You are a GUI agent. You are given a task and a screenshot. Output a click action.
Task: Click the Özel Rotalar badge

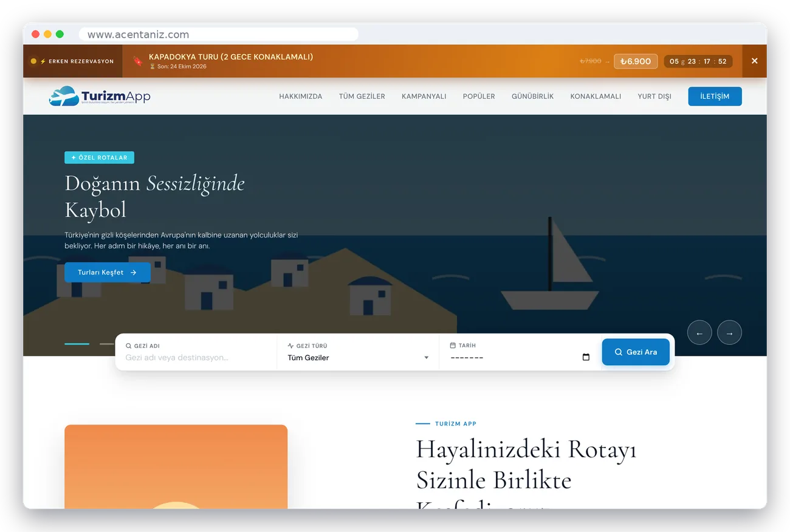click(99, 157)
